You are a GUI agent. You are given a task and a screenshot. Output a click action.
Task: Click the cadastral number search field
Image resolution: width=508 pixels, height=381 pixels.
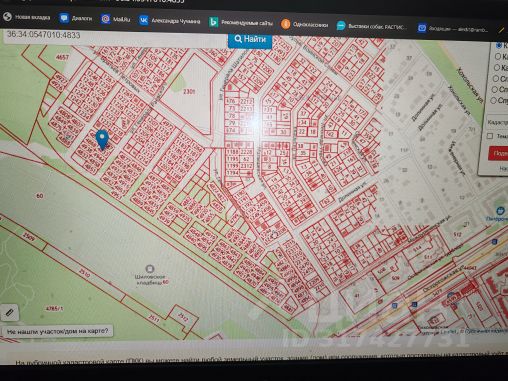click(115, 36)
